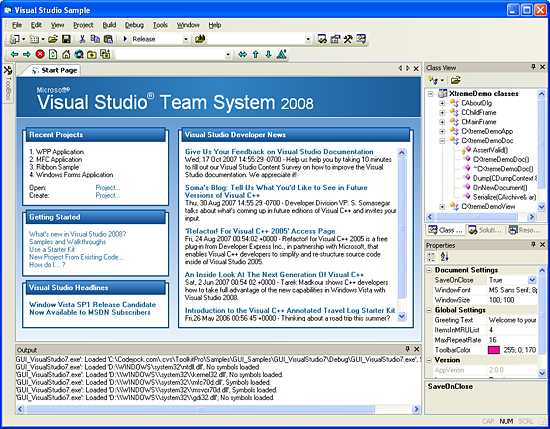Open Toolbox hammer-and-wrench toolbar icon
This screenshot has height=429, width=550.
coord(348,39)
